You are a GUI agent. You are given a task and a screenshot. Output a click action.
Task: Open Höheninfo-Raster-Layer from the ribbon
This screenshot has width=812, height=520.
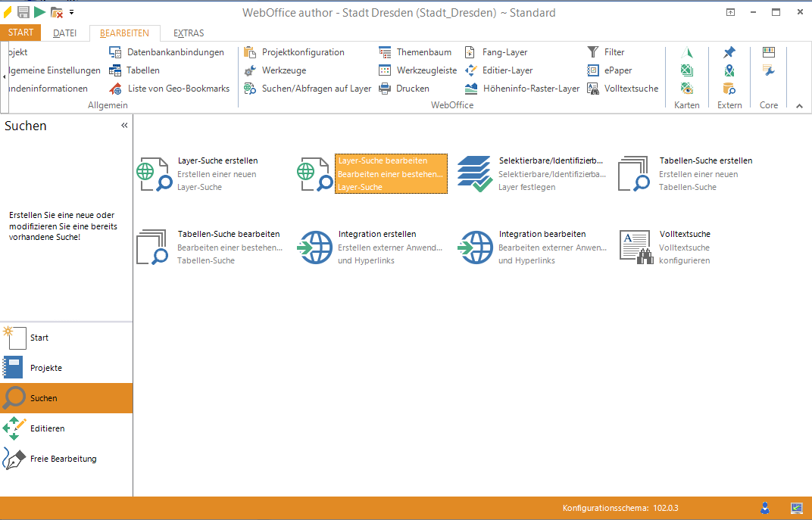pos(523,89)
